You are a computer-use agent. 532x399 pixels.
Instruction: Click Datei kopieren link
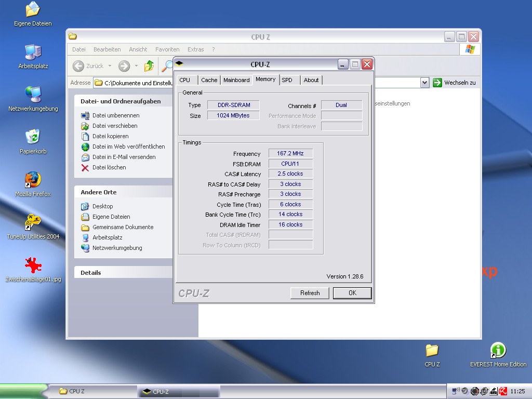coord(111,137)
